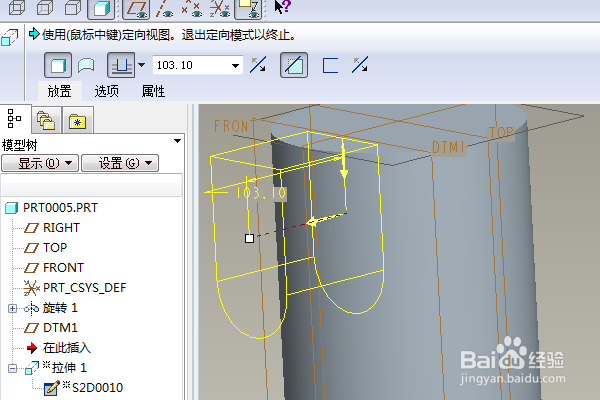The height and width of the screenshot is (400, 600).
Task: Switch to extrude as surface
Action: click(86, 65)
